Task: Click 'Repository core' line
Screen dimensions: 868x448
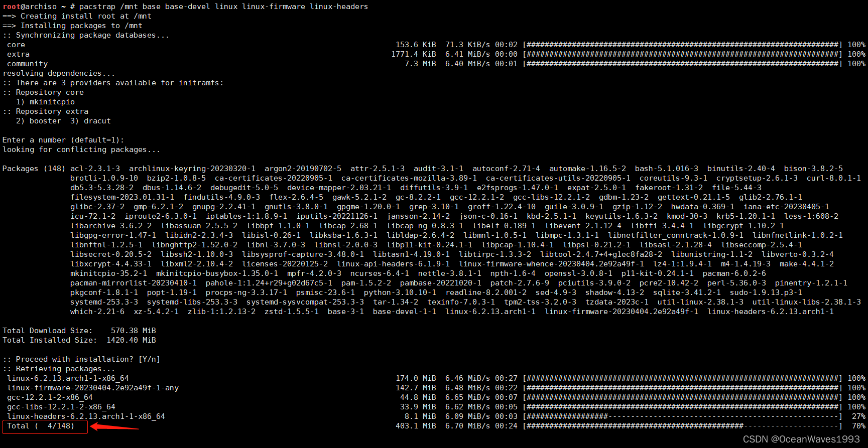Action: point(43,92)
